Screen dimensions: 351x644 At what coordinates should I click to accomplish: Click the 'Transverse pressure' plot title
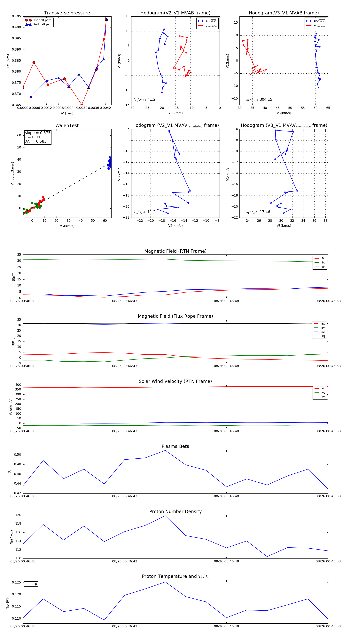coord(67,13)
